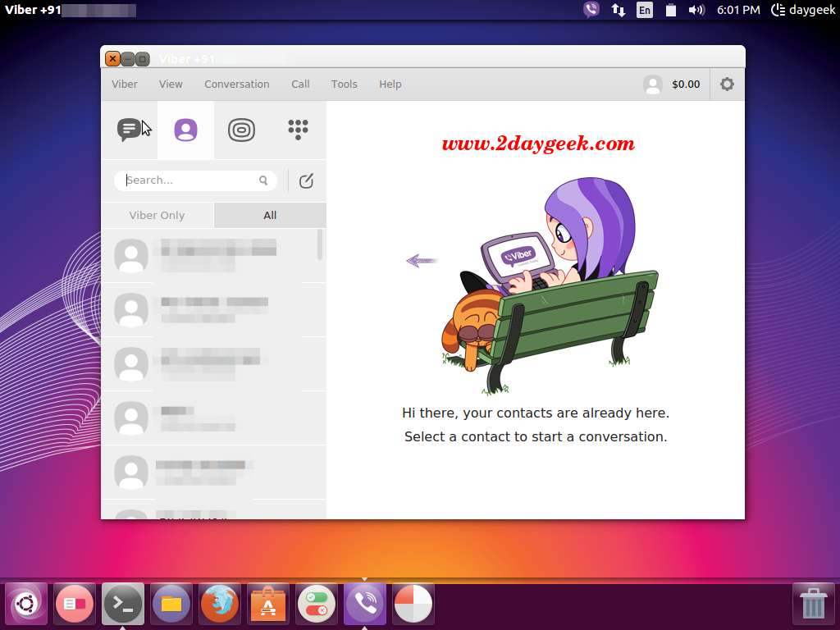
Task: Open the Ubuntu dash launcher
Action: pyautogui.click(x=26, y=604)
